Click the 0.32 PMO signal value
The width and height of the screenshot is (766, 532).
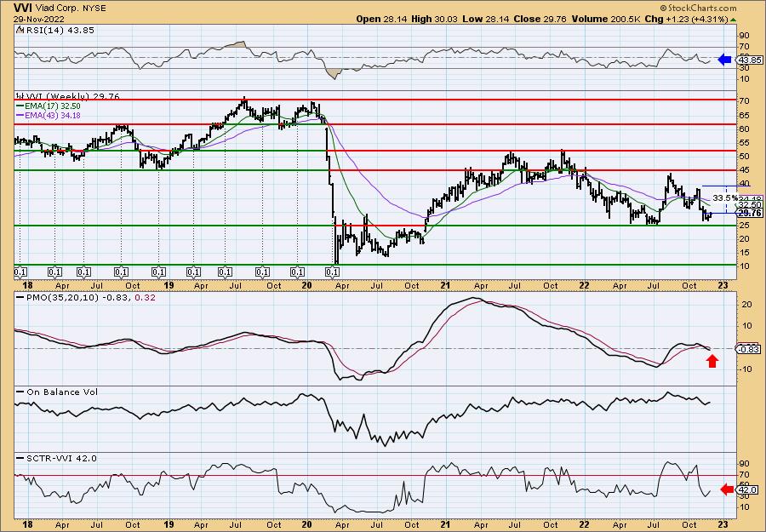(144, 297)
